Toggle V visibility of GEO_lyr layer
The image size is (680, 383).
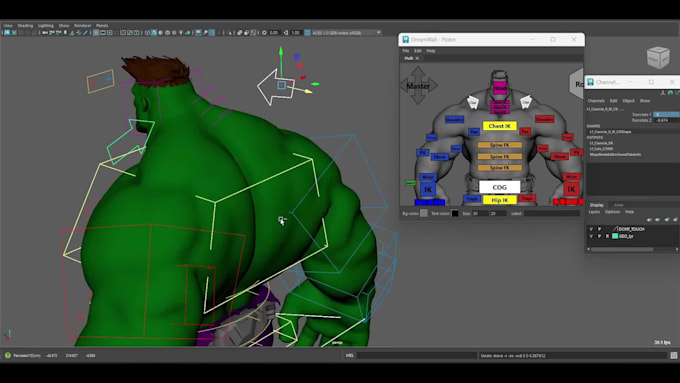point(591,236)
